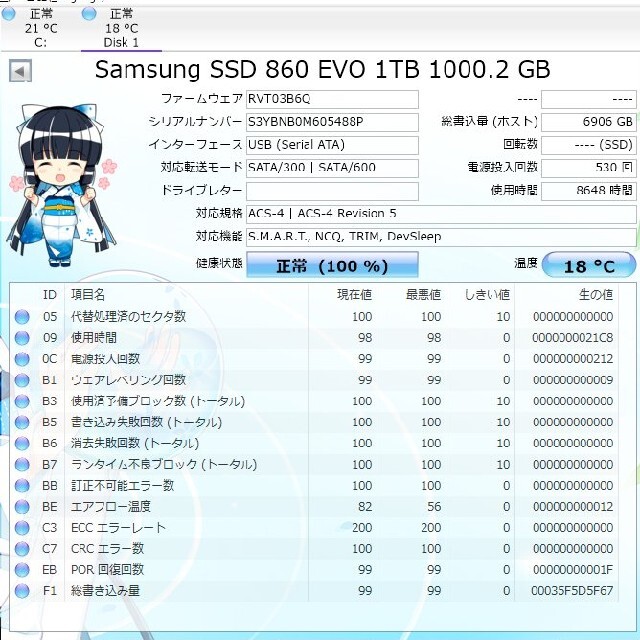Click status orb for attribute 09
The image size is (640, 640).
(x=22, y=338)
